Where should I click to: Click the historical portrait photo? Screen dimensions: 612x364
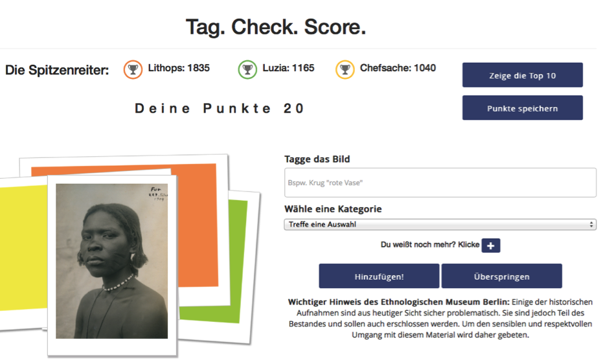pos(111,260)
